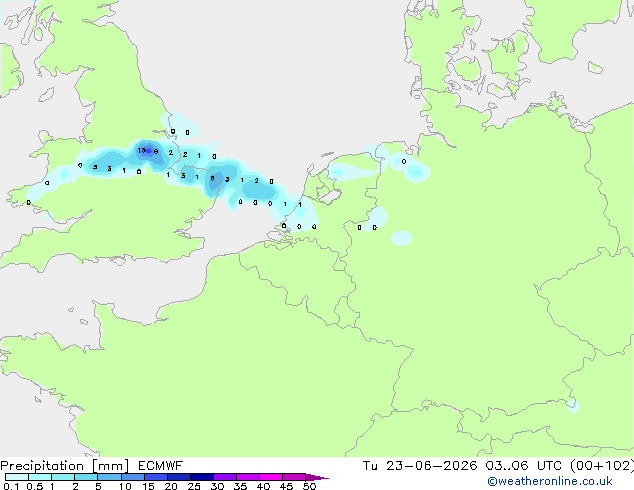This screenshot has height=490, width=634.
Task: Click legend tick label "25"
Action: (x=194, y=486)
